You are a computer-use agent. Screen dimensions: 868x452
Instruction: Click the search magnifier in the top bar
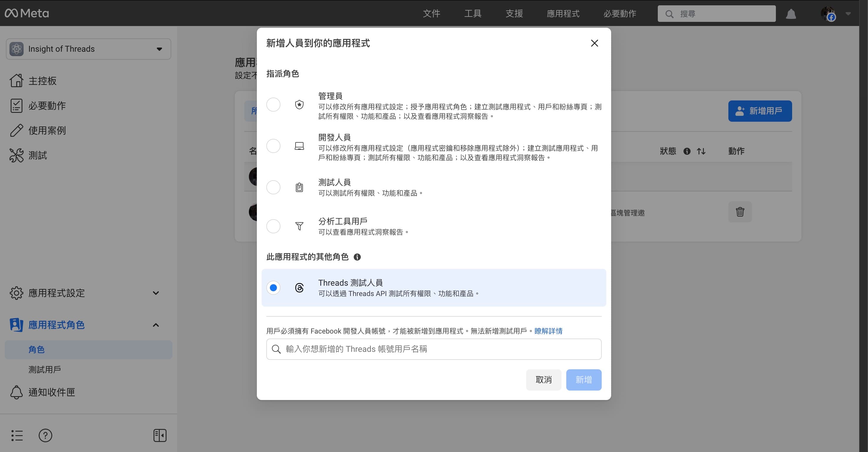coord(670,14)
